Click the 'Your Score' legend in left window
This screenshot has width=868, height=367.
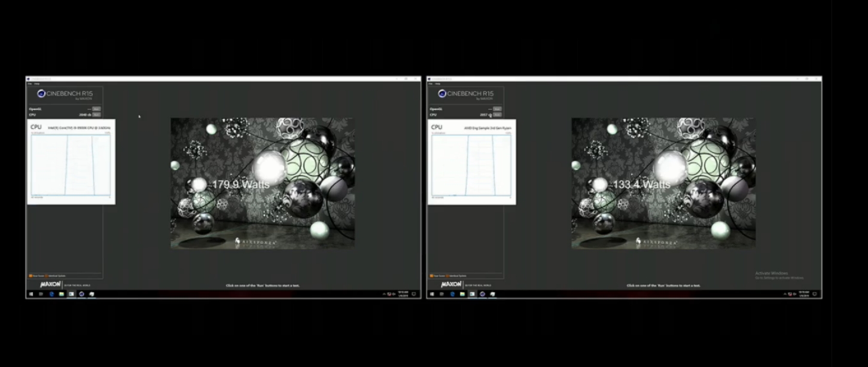point(36,276)
